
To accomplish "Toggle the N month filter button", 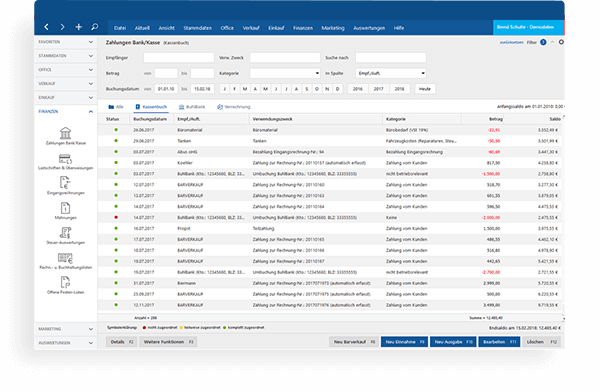I will click(x=327, y=89).
